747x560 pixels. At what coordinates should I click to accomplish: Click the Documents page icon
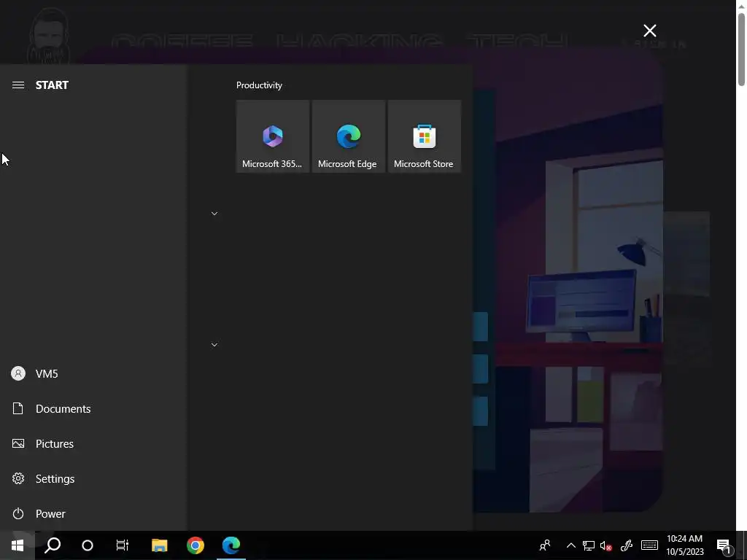coord(18,408)
